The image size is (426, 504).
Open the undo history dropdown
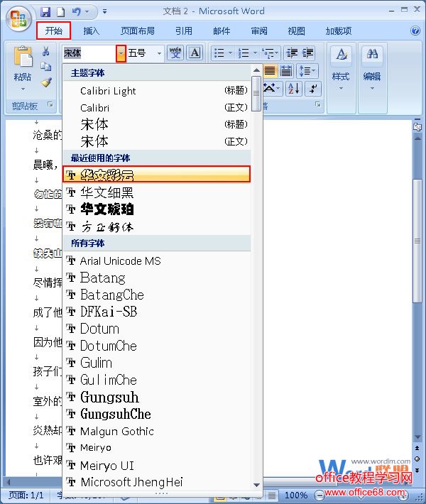coord(87,12)
